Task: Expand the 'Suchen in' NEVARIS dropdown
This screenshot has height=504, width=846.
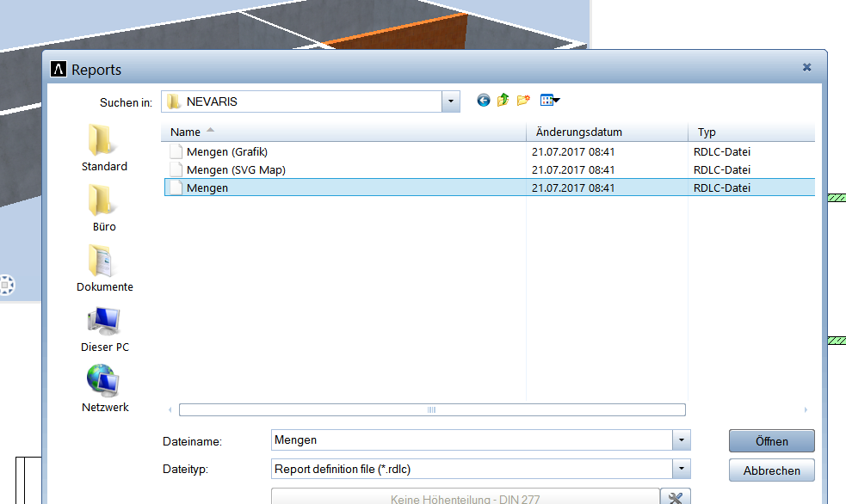Action: 451,101
